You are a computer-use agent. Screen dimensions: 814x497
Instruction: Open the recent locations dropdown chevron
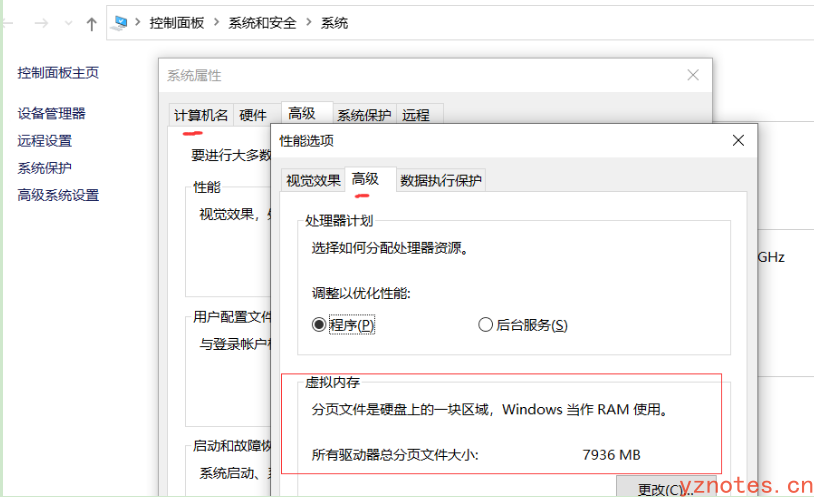(x=68, y=22)
